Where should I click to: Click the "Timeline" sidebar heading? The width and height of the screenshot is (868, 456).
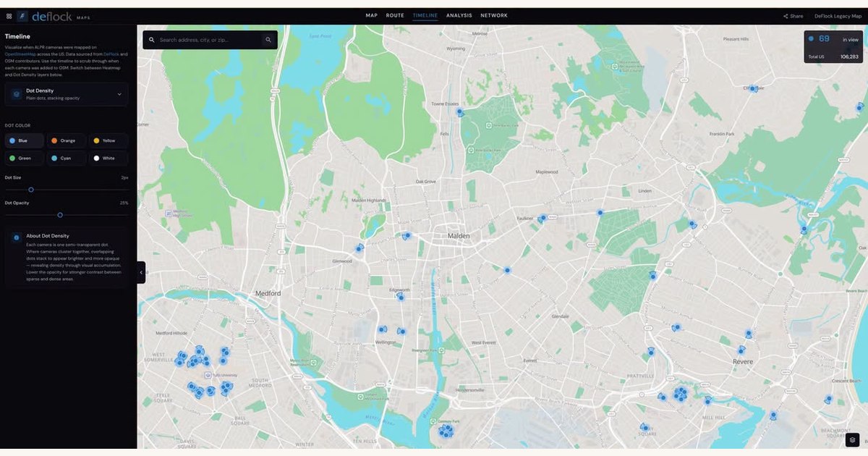[17, 36]
